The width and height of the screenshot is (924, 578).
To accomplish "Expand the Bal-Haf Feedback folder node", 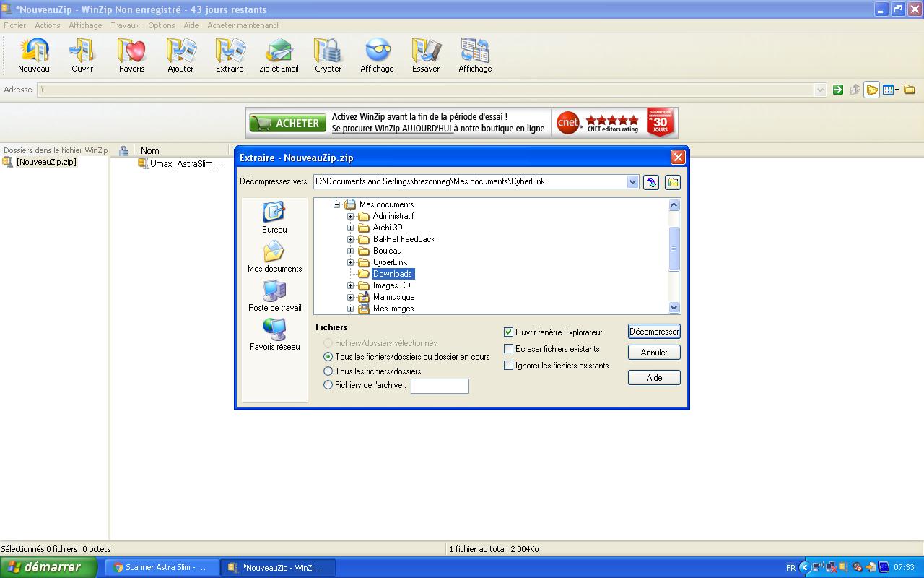I will [350, 239].
